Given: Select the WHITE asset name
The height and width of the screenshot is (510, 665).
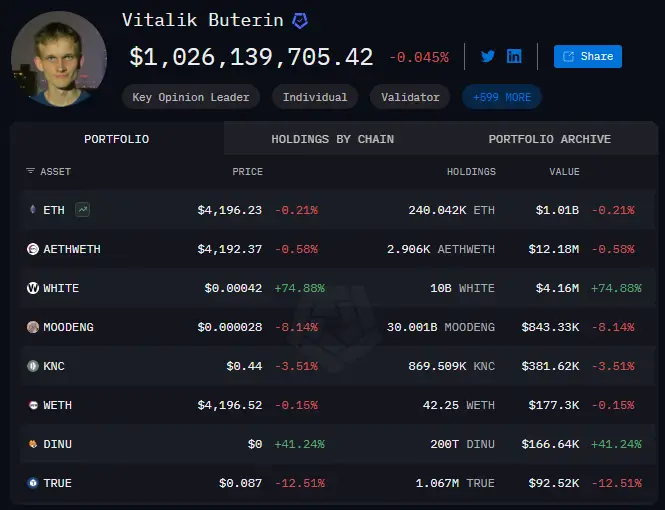Looking at the screenshot, I should click(x=61, y=288).
